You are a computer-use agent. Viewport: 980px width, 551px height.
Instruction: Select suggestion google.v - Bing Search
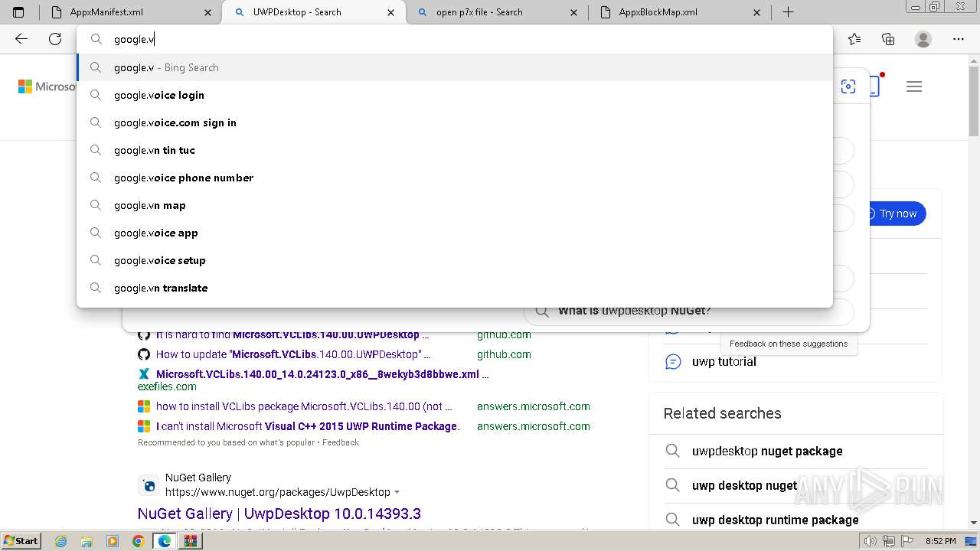455,67
